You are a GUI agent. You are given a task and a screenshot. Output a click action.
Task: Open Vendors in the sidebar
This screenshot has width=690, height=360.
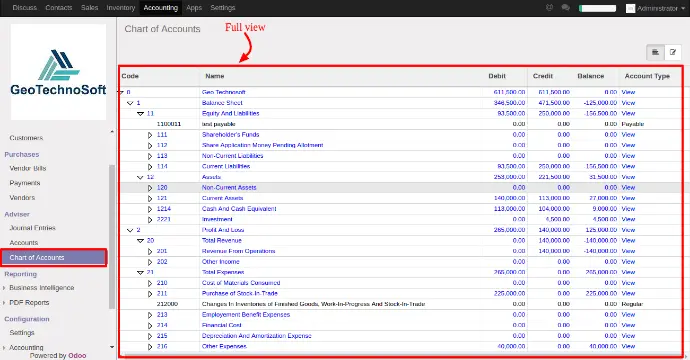tap(22, 198)
